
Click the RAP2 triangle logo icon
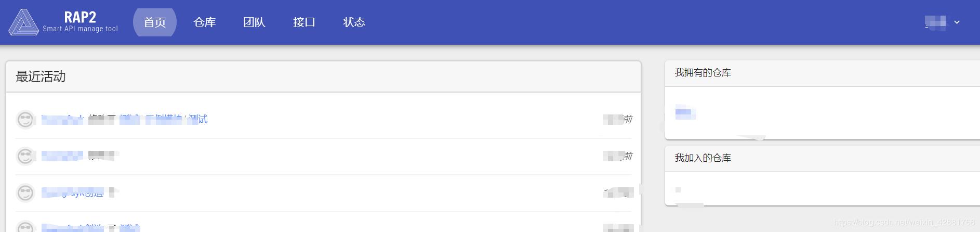[x=23, y=22]
